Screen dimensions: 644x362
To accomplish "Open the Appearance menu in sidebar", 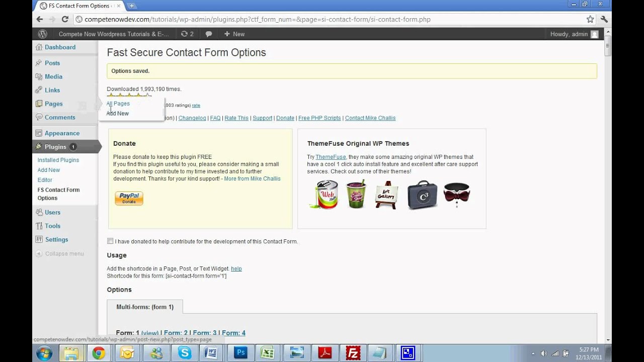I will click(62, 133).
